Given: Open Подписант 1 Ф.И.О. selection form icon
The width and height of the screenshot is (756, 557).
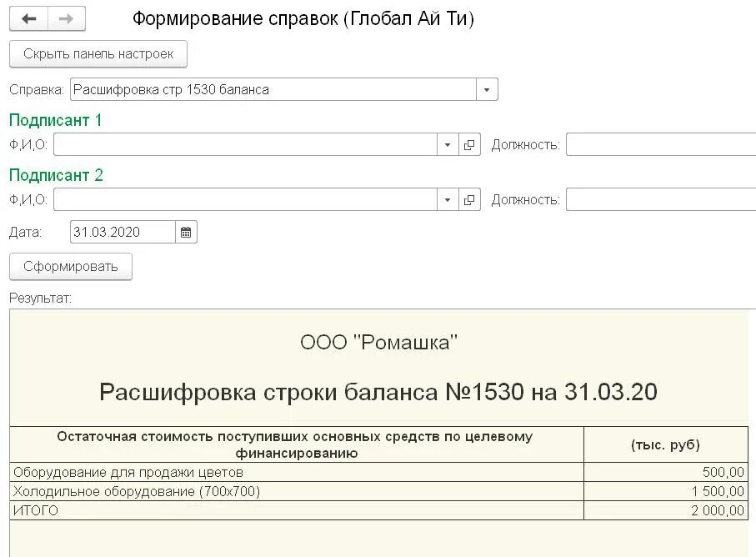Looking at the screenshot, I should pos(469,145).
